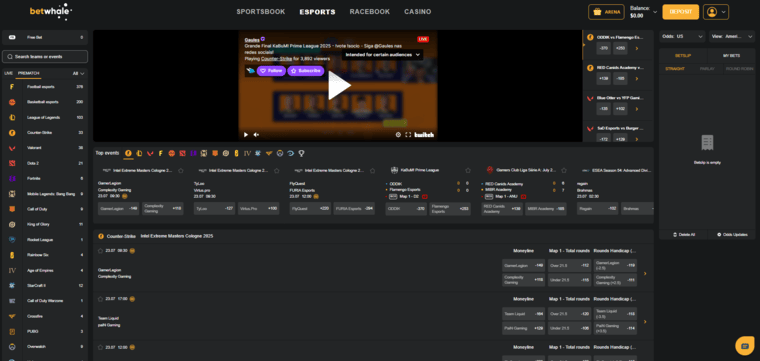Toggle Odds Updates in betslip footer

click(732, 235)
